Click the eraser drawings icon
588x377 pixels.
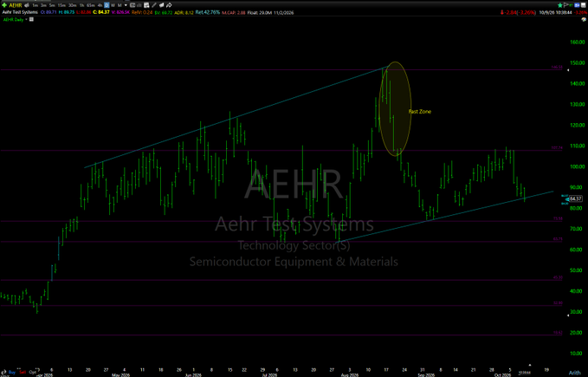pyautogui.click(x=162, y=5)
